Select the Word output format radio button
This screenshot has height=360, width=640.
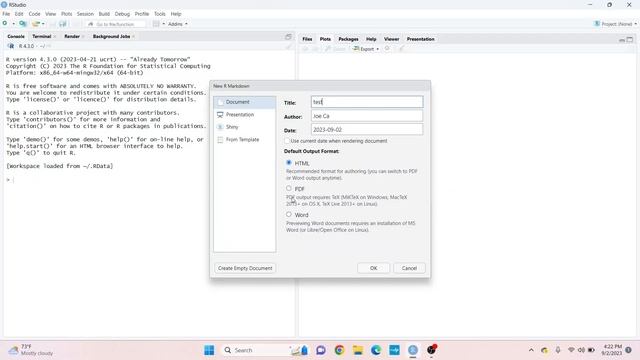tap(289, 214)
